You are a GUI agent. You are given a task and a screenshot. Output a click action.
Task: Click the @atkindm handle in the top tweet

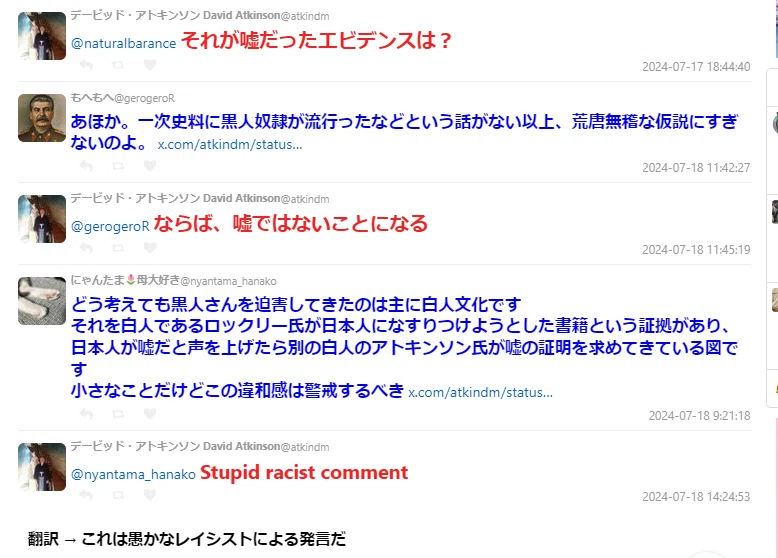tap(305, 16)
